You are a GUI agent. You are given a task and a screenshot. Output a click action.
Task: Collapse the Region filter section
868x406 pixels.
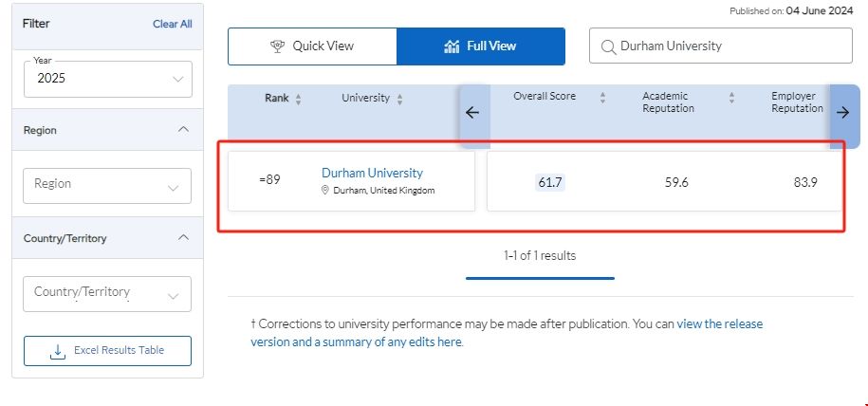point(183,130)
